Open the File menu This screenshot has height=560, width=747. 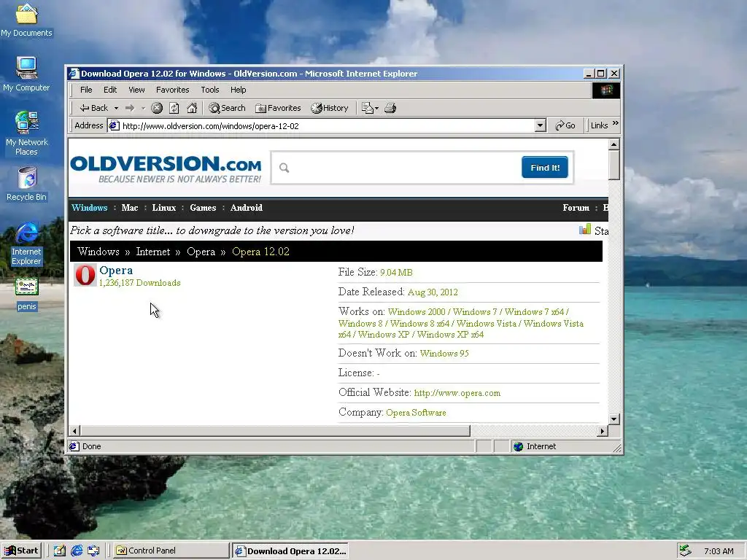click(x=86, y=90)
